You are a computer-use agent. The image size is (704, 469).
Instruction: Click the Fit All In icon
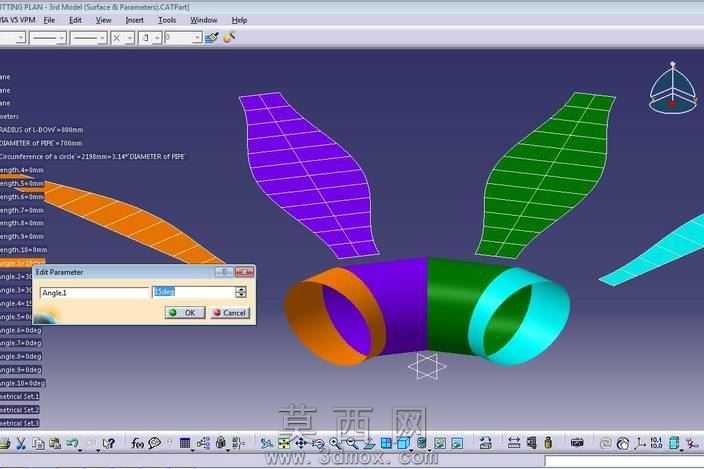[284, 443]
